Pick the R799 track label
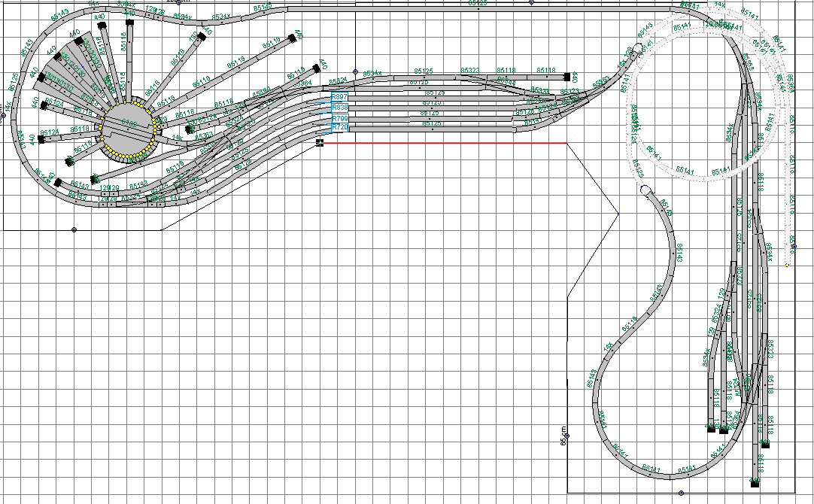Viewport: 814px width, 504px height. (340, 119)
